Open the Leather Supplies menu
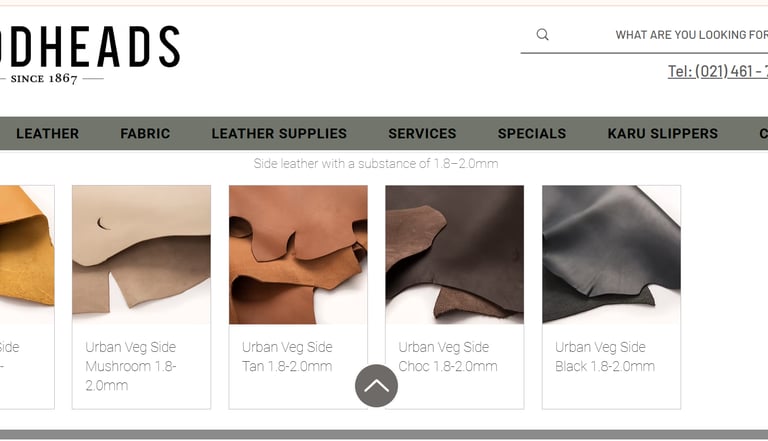The height and width of the screenshot is (441, 768). click(x=279, y=133)
